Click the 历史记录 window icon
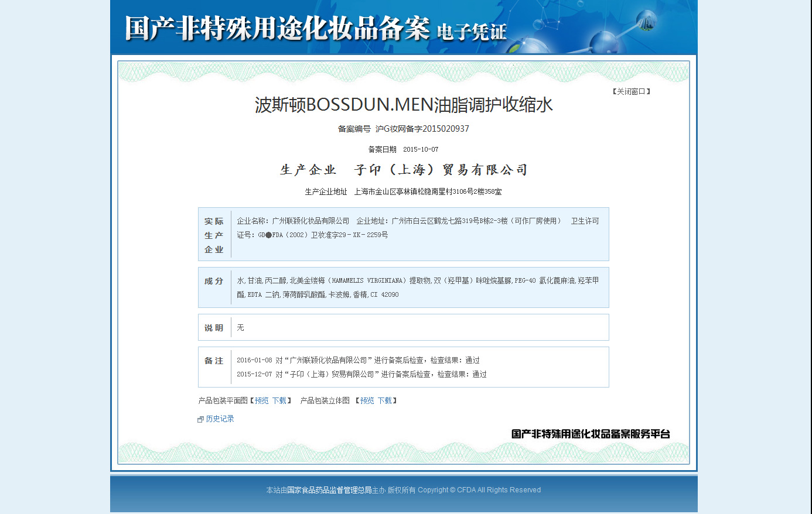Screen dimensions: 812x514 click(200, 419)
